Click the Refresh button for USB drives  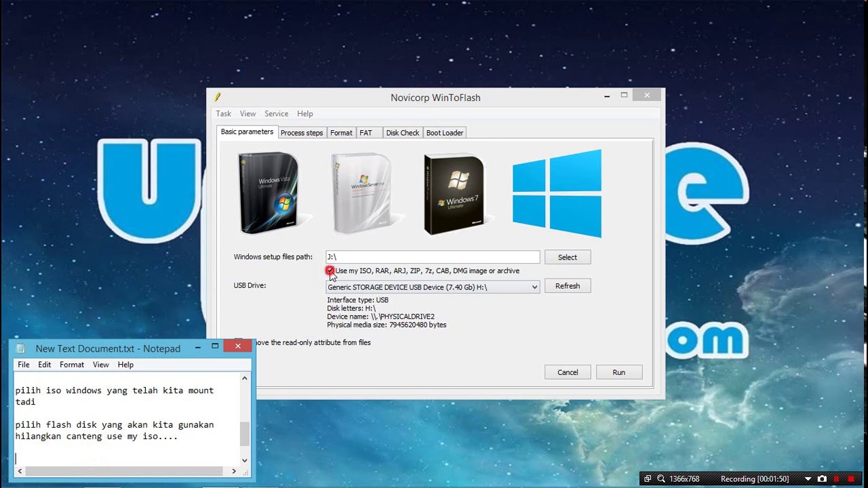click(568, 286)
